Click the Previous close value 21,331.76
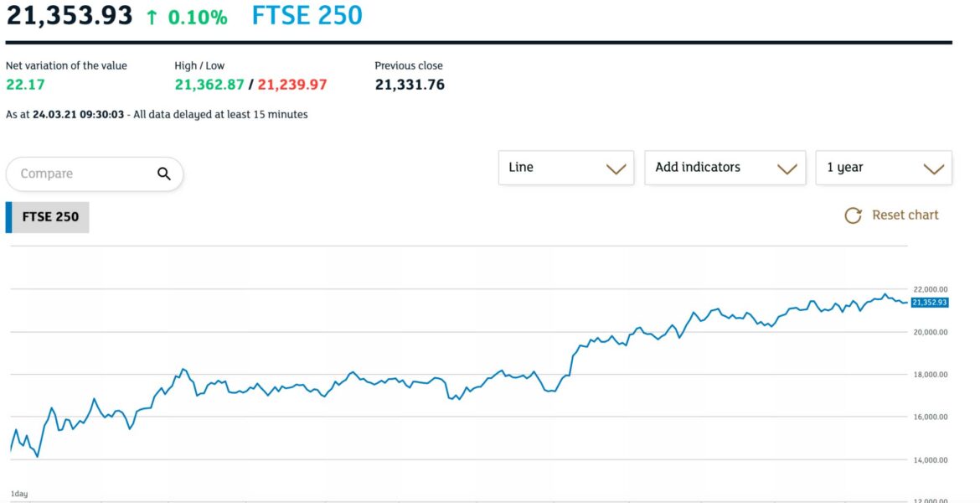Image resolution: width=980 pixels, height=503 pixels. [410, 84]
